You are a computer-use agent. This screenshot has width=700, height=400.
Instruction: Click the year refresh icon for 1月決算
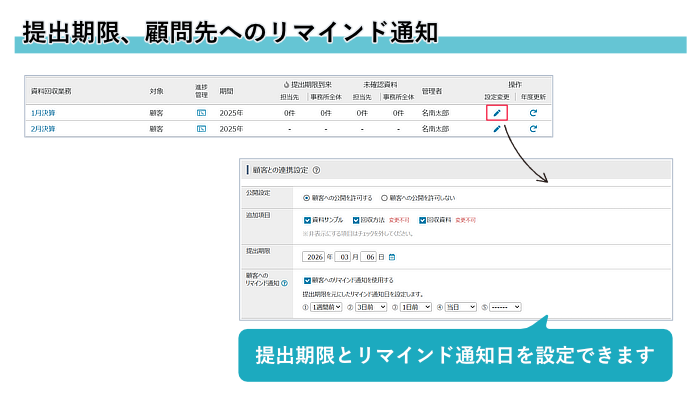(x=534, y=113)
